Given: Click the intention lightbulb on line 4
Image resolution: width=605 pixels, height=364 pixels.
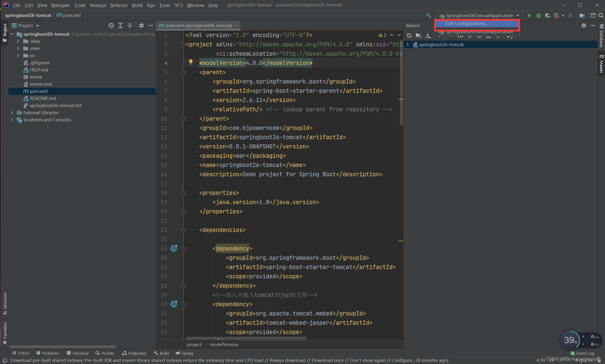Looking at the screenshot, I should (x=191, y=62).
